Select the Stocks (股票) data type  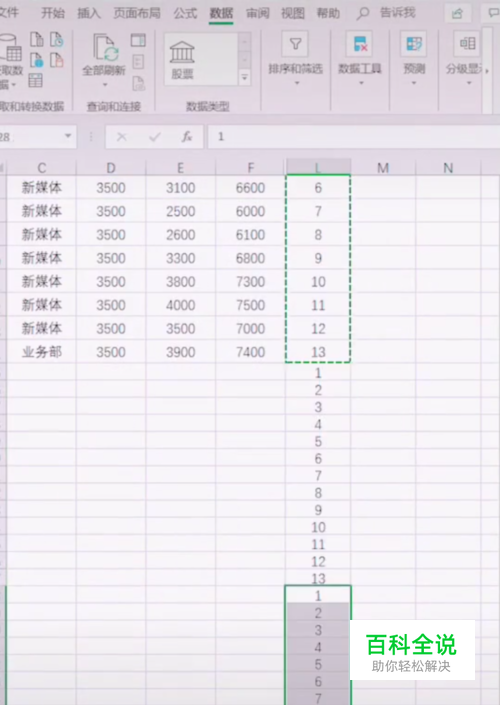(x=182, y=59)
